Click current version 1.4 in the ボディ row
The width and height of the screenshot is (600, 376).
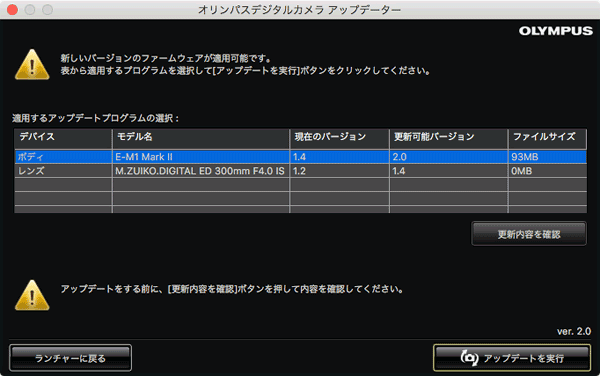[339, 157]
